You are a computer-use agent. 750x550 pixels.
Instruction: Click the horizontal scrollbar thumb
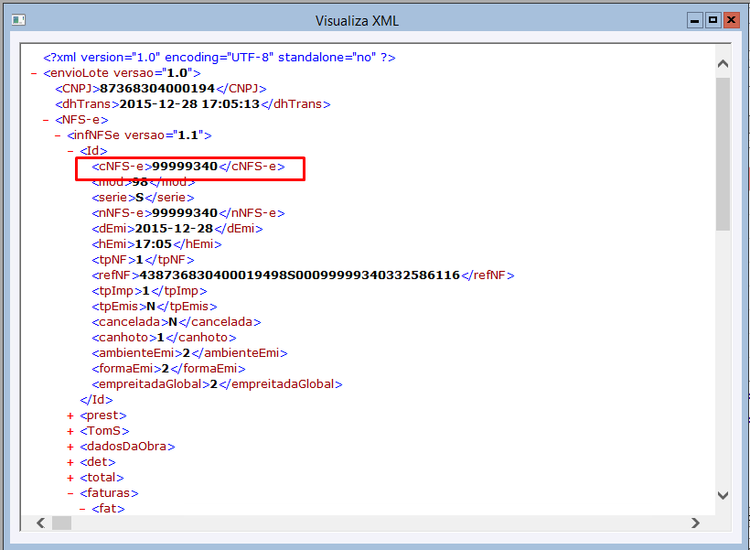[x=62, y=523]
